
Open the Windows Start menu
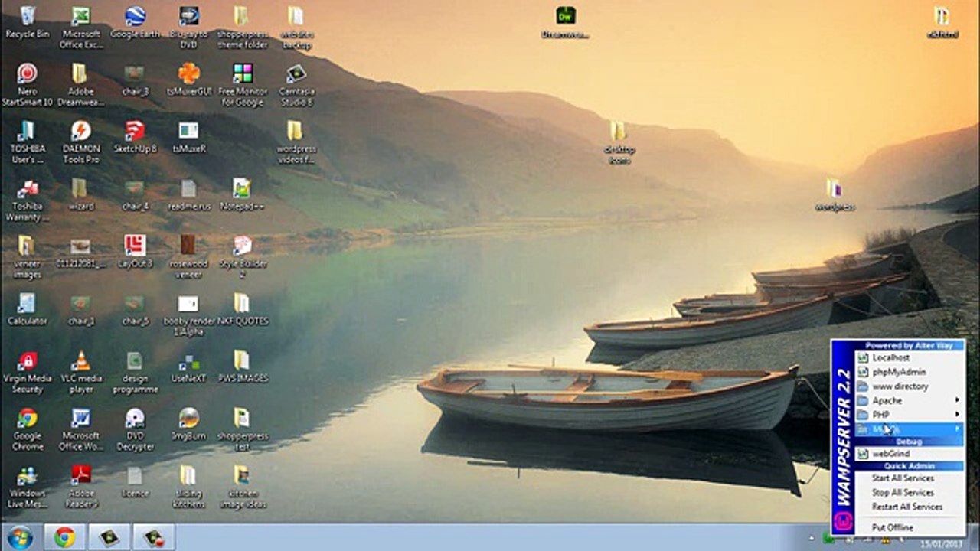[x=20, y=537]
